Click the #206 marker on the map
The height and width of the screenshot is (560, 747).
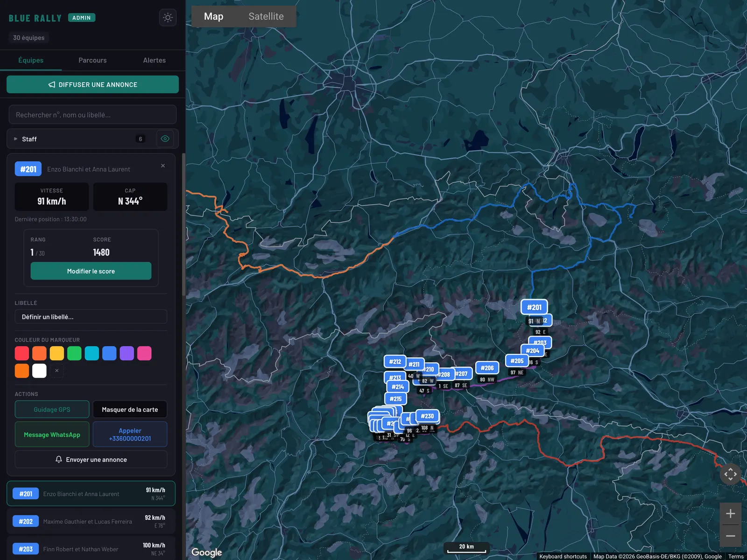[x=487, y=368]
